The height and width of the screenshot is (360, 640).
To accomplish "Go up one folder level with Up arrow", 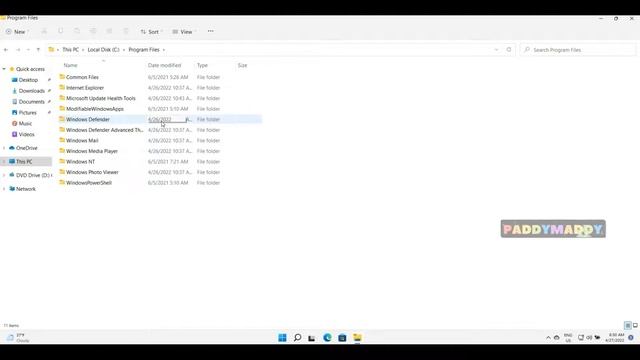I will (x=38, y=50).
